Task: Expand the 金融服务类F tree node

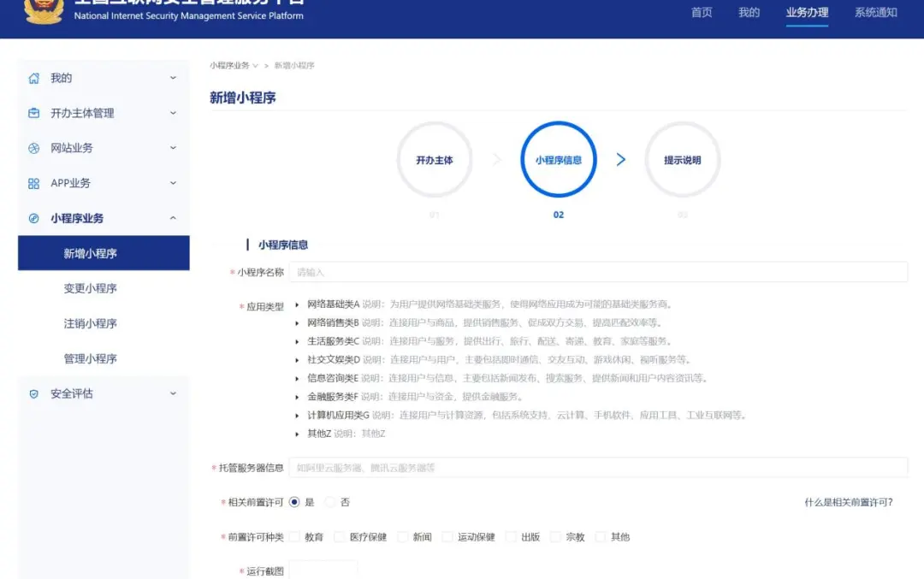Action: click(298, 397)
